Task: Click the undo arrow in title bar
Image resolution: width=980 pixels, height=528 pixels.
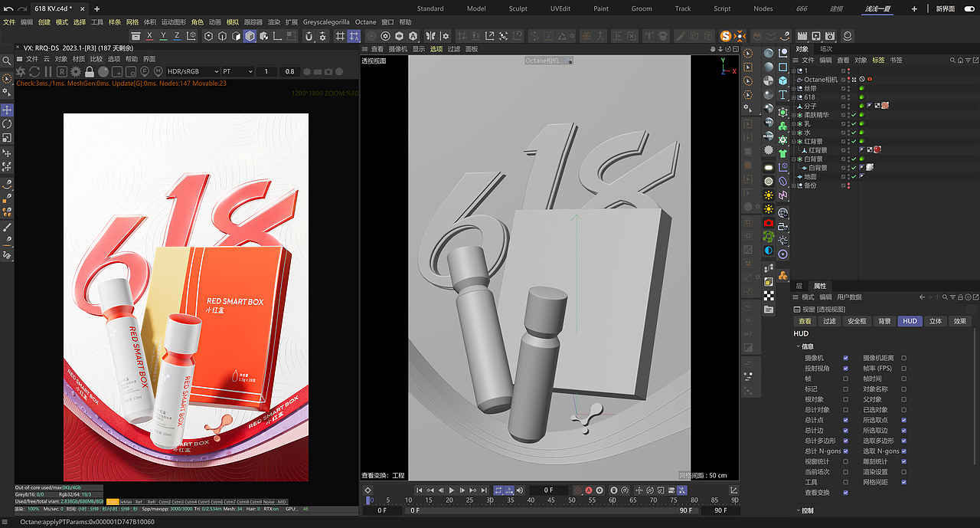Action: click(x=8, y=8)
